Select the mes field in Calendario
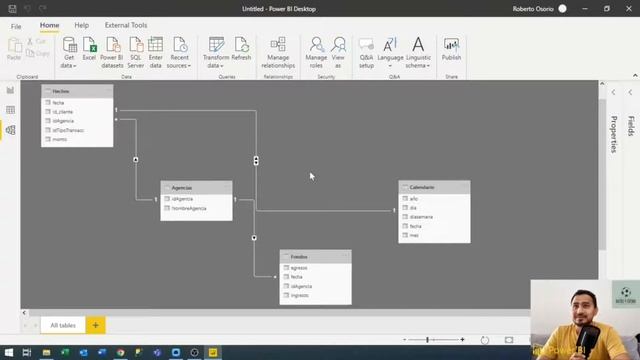640x360 pixels. [x=434, y=236]
